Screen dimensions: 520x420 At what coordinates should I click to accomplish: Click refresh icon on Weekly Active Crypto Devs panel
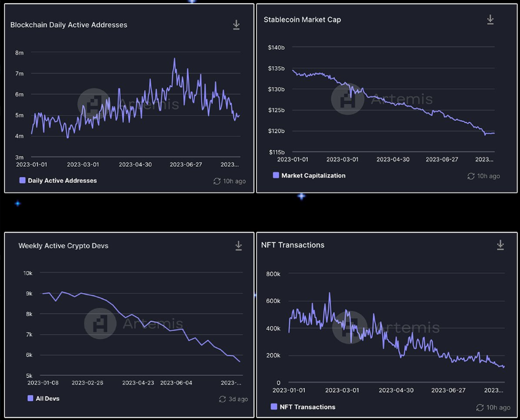pyautogui.click(x=223, y=399)
